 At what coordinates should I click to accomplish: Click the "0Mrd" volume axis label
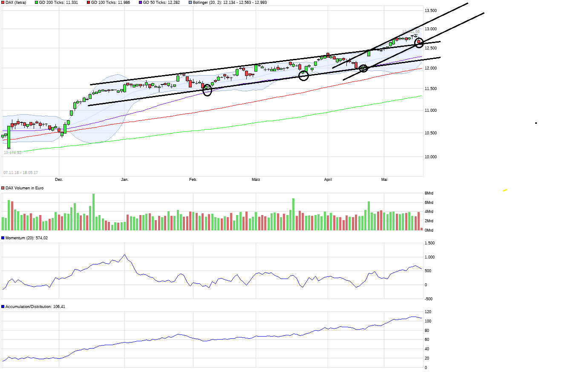coord(429,230)
